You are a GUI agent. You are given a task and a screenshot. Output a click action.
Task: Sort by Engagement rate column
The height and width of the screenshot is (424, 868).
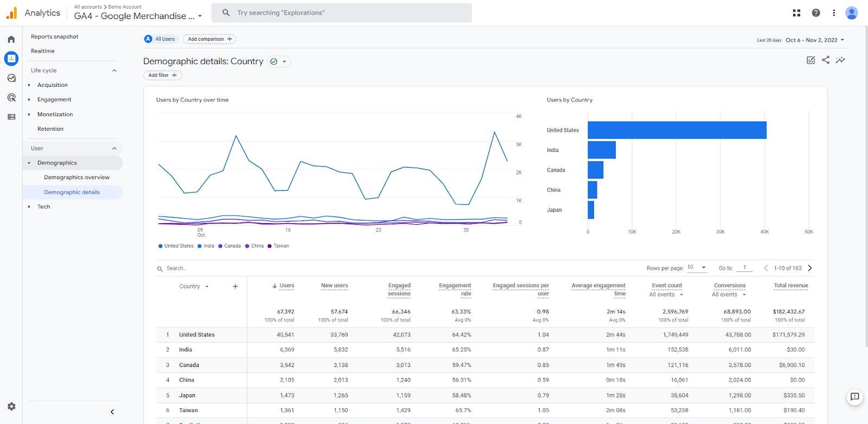455,289
